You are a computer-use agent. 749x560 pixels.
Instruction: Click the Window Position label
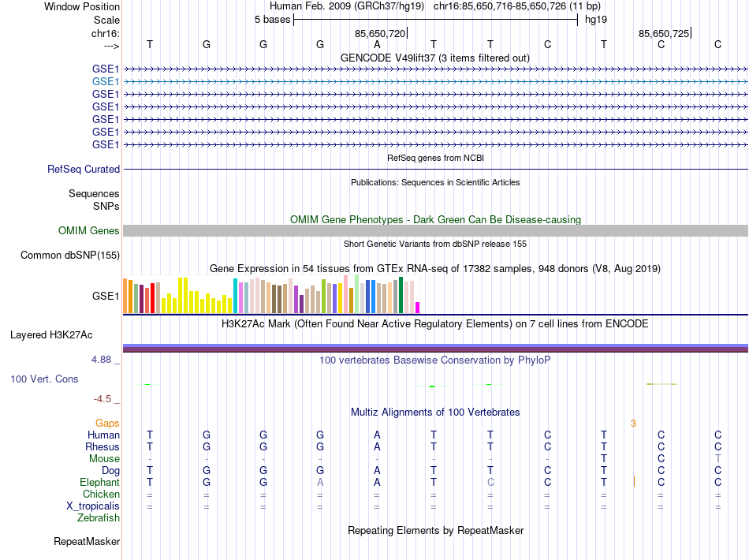pyautogui.click(x=82, y=6)
